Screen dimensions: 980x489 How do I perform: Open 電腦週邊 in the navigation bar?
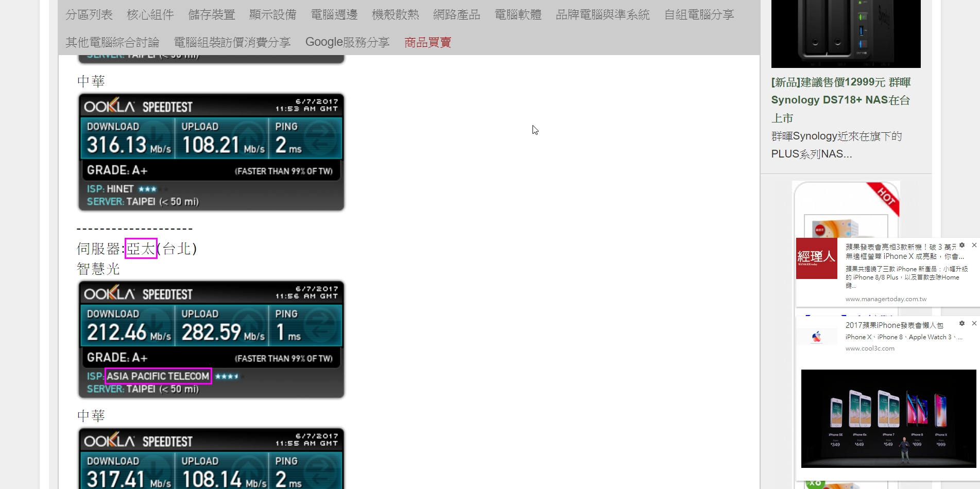point(334,14)
